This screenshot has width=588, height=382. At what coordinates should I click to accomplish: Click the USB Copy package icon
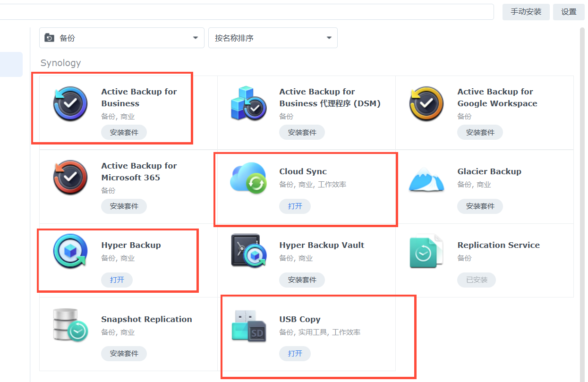[x=248, y=325]
